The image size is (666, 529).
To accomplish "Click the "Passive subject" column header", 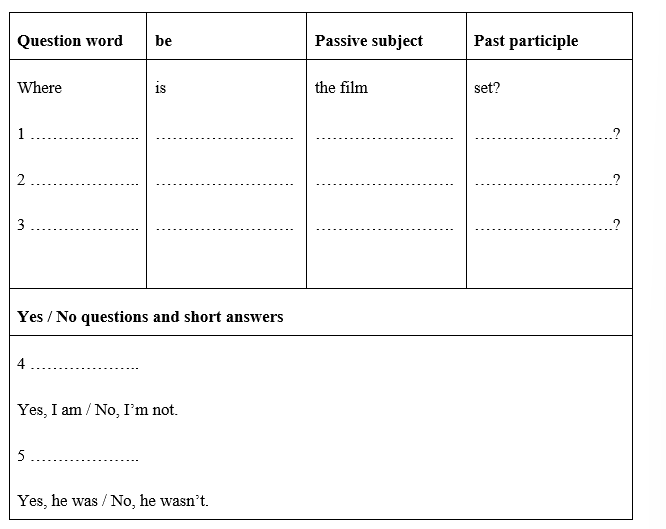I will [x=368, y=41].
